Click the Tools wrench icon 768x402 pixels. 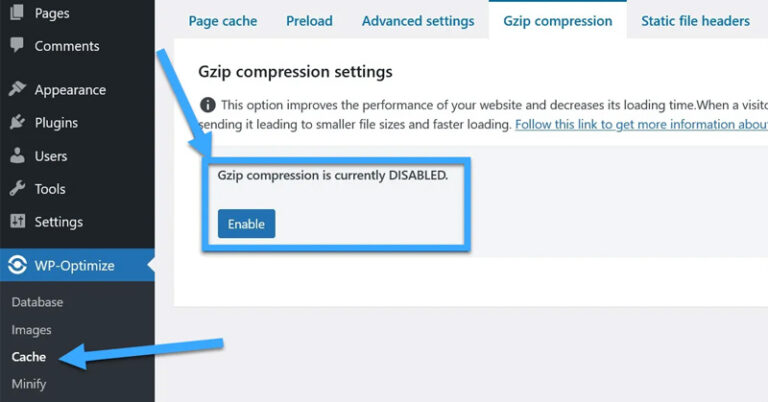pos(17,189)
